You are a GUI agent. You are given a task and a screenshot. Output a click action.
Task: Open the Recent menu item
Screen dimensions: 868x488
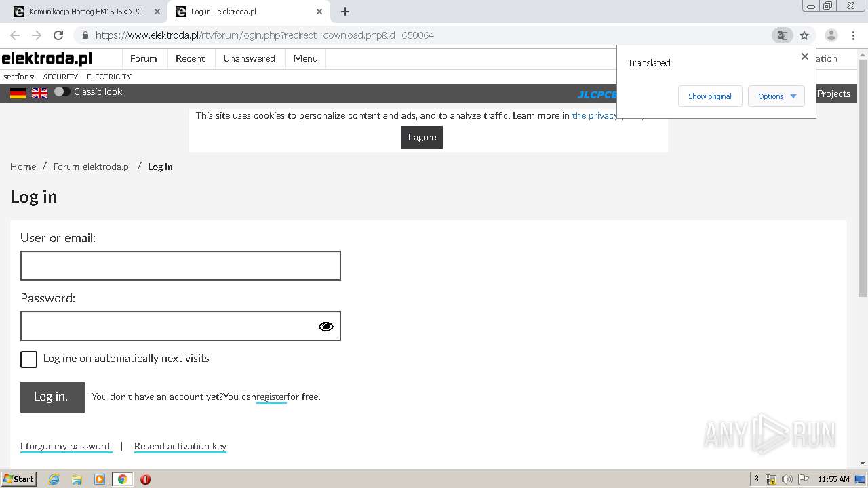(190, 58)
